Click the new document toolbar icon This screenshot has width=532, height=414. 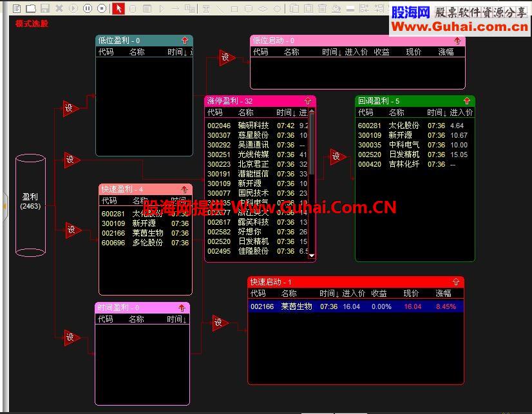(x=17, y=8)
